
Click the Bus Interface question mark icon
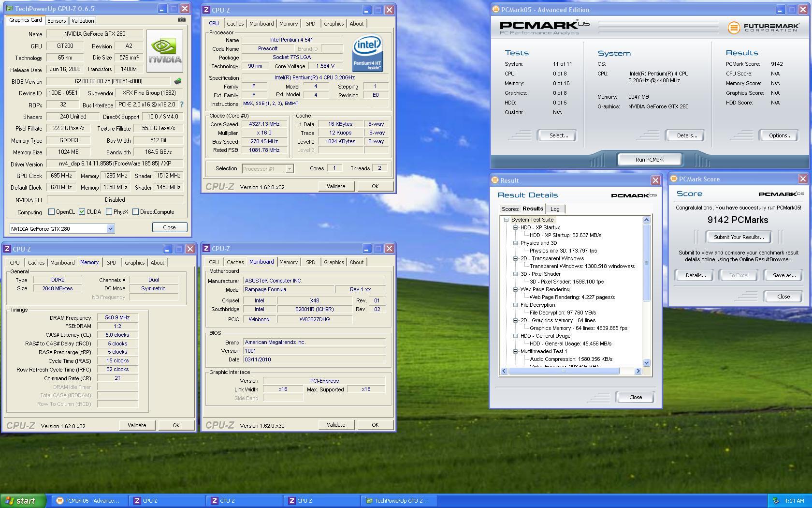click(x=182, y=105)
